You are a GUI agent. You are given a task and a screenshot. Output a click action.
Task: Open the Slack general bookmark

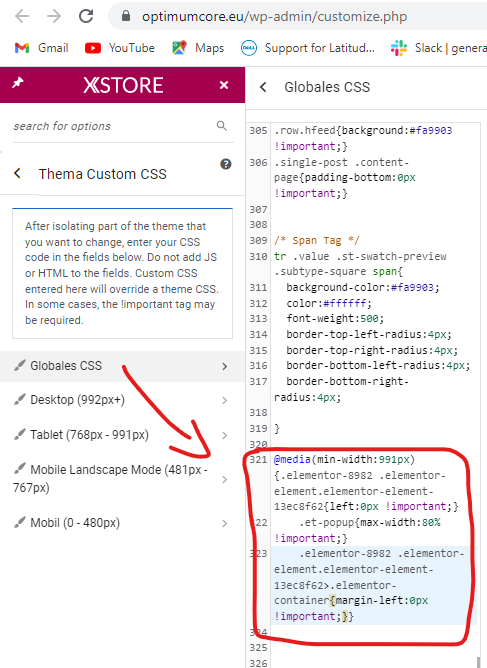pyautogui.click(x=438, y=48)
